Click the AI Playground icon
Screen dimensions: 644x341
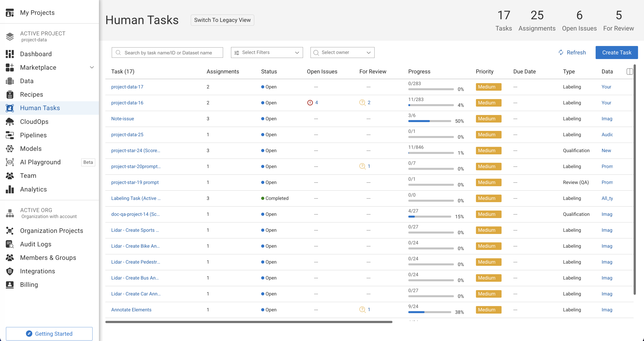click(x=10, y=162)
